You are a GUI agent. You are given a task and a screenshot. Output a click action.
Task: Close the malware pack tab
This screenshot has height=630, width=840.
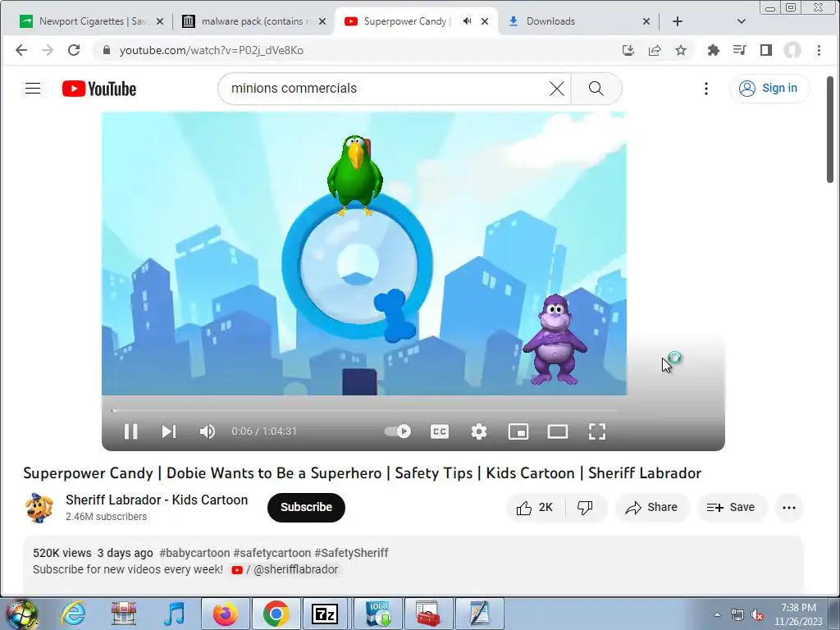coord(322,21)
